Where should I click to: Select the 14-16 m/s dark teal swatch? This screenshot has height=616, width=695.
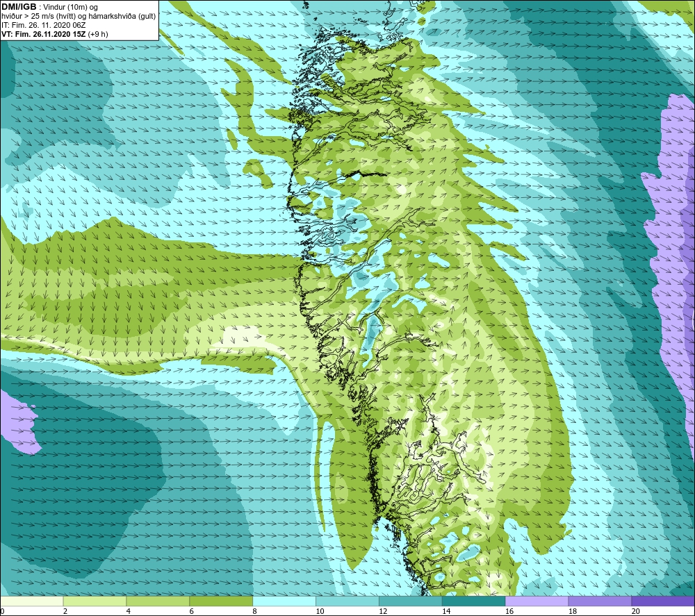pyautogui.click(x=474, y=601)
